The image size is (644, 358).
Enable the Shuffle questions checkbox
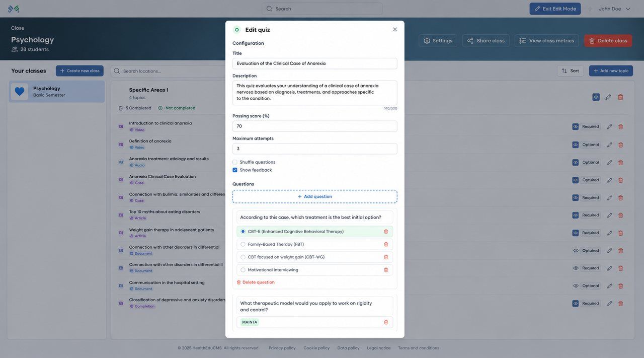tap(235, 162)
